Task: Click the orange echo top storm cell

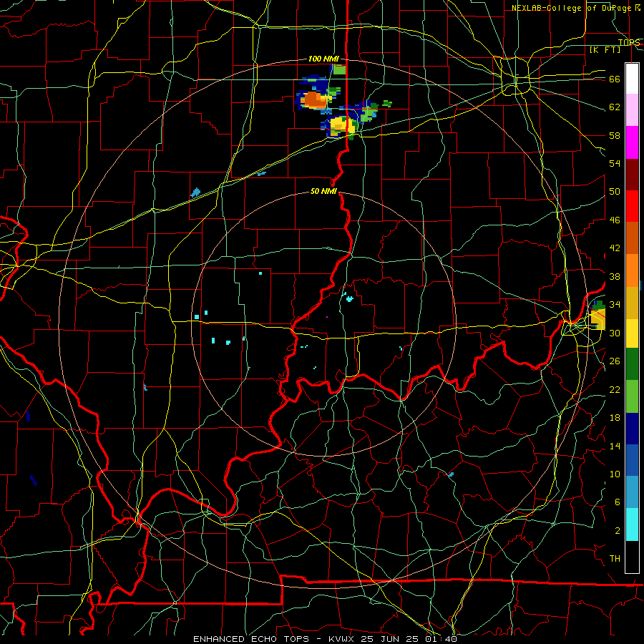Action: tap(313, 99)
